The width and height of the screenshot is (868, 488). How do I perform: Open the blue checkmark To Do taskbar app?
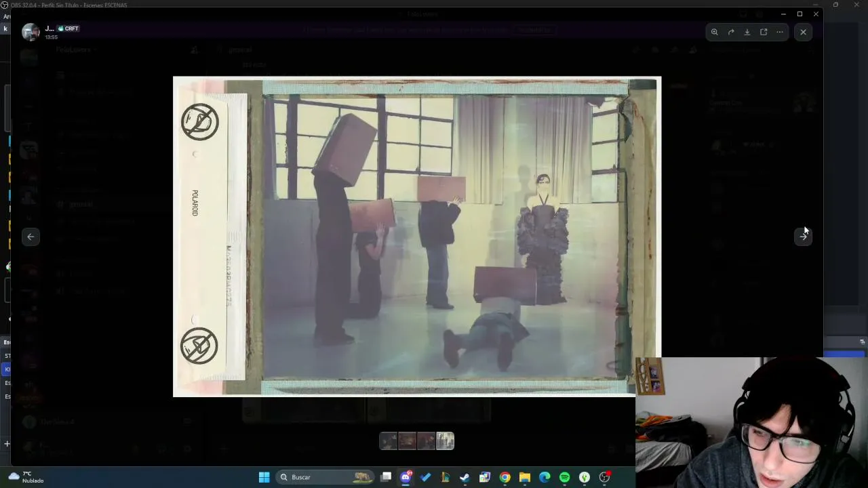click(x=426, y=477)
